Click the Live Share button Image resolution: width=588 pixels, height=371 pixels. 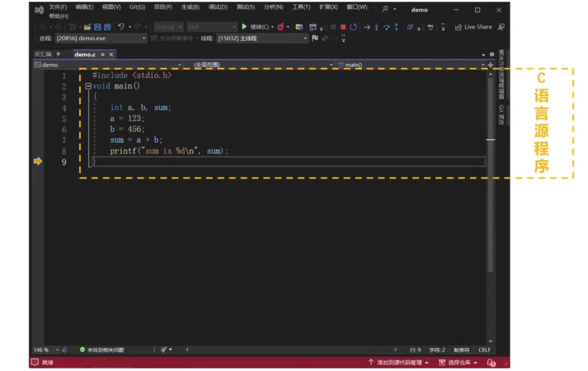click(x=473, y=27)
